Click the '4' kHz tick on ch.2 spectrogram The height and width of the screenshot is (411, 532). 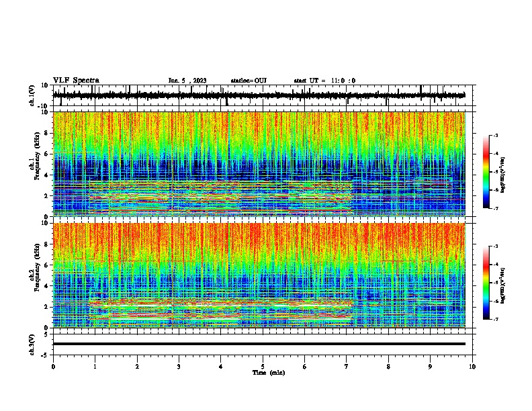pyautogui.click(x=47, y=286)
